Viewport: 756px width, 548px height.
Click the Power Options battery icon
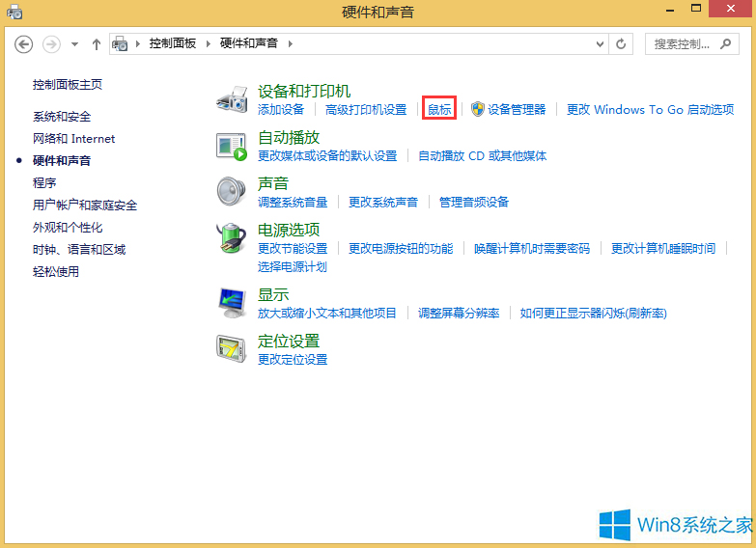click(232, 238)
